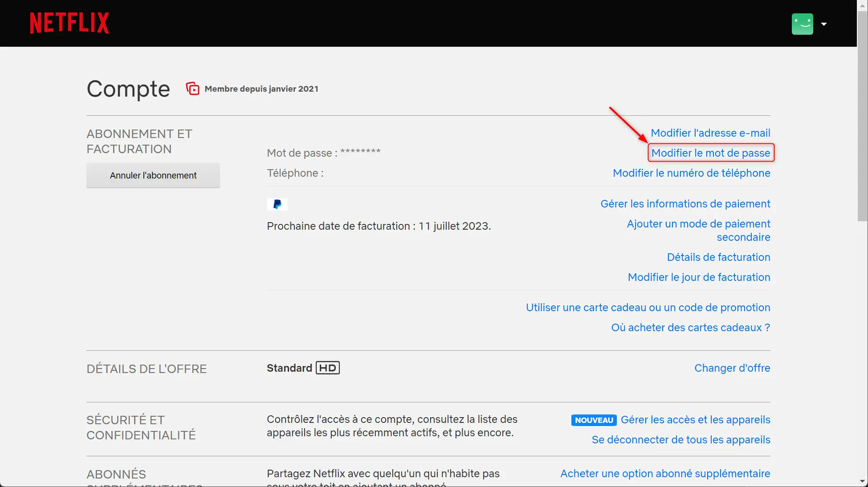Click Contrôlez l'accès à ce compte description
Image resolution: width=868 pixels, height=487 pixels.
click(x=392, y=426)
